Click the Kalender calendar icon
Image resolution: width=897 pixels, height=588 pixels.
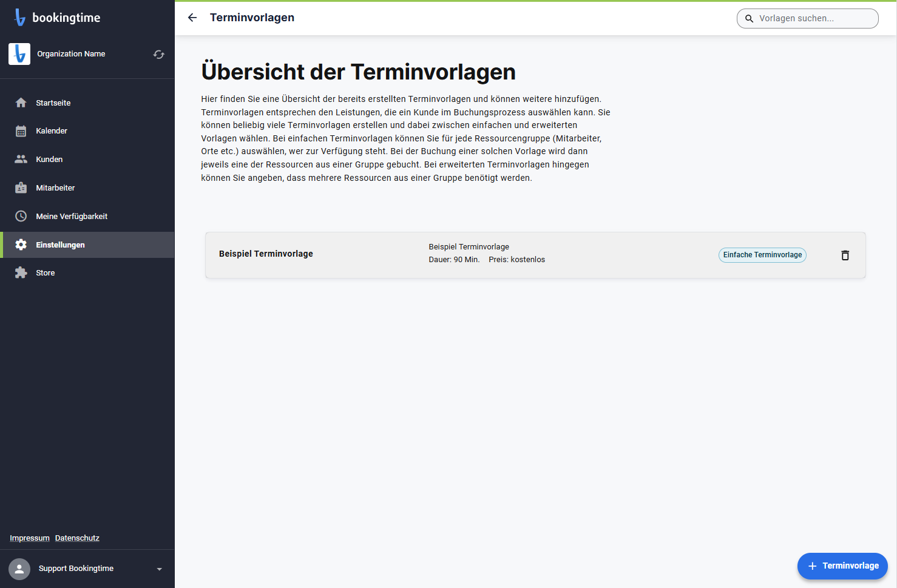pos(21,131)
